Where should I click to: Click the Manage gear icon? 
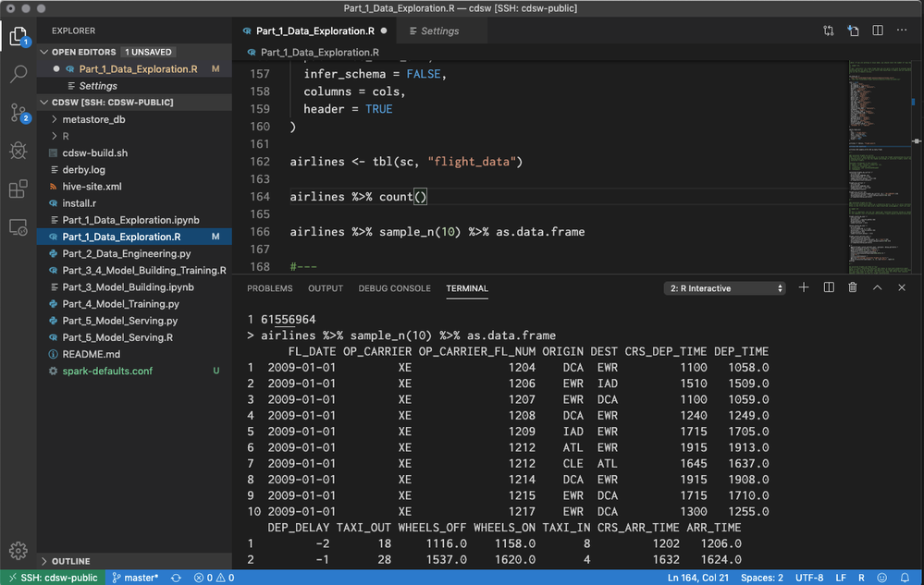tap(18, 550)
